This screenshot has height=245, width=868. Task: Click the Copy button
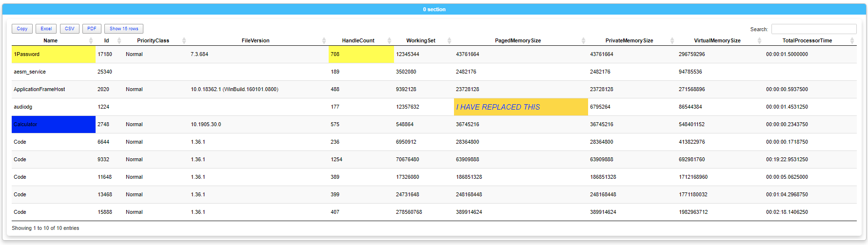pos(22,29)
